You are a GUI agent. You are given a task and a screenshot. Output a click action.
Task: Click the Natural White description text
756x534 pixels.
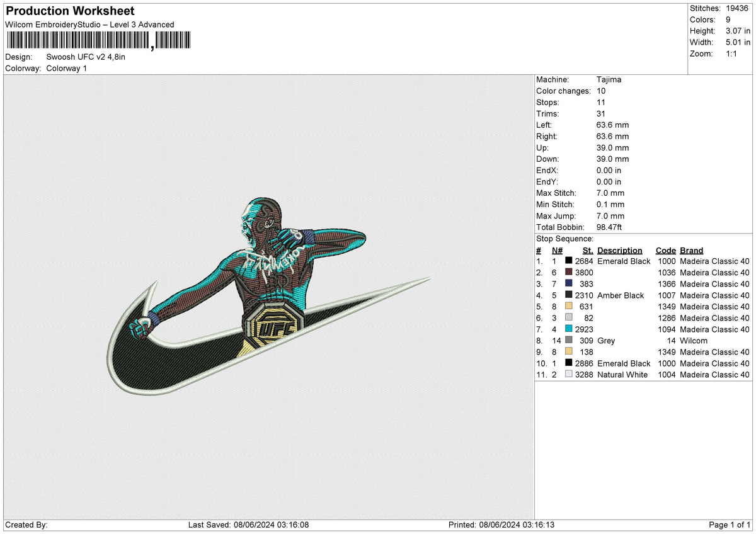(x=624, y=375)
